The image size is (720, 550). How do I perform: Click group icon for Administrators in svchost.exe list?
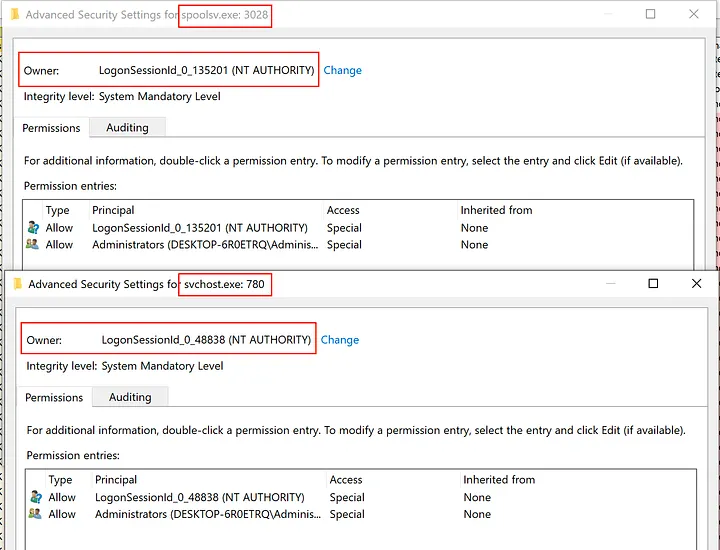click(36, 514)
